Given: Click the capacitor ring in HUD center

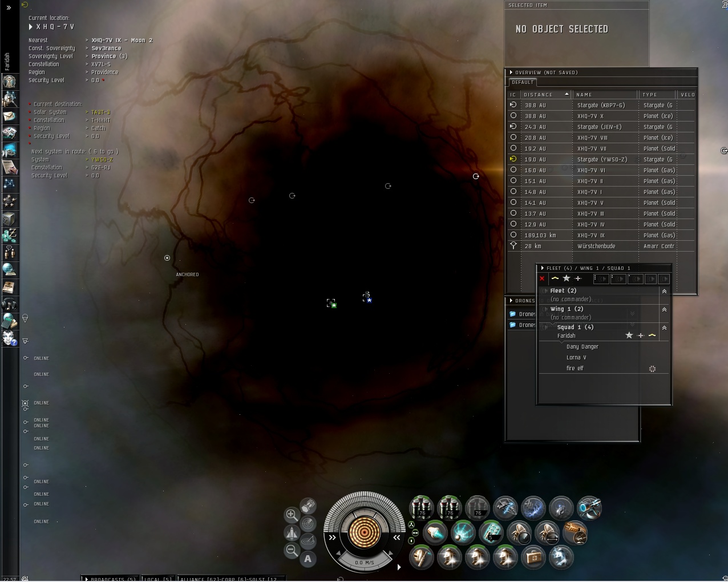Looking at the screenshot, I should tap(365, 532).
